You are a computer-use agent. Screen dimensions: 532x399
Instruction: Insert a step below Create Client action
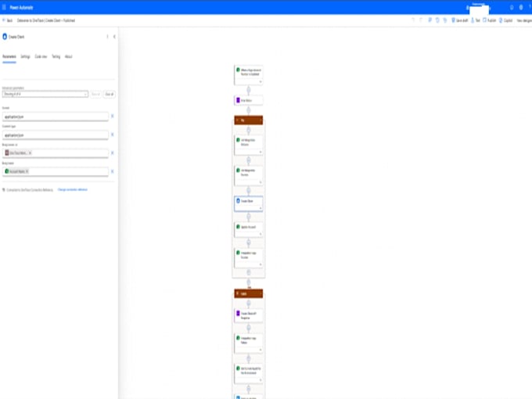tap(248, 217)
